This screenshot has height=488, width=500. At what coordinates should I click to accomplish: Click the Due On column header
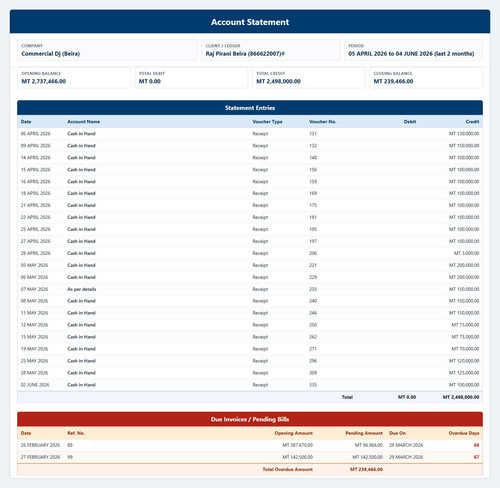pos(397,433)
